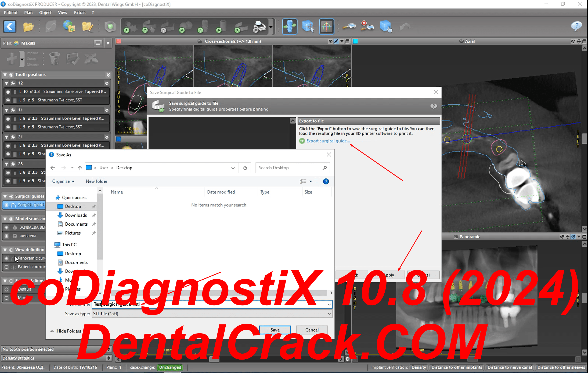Click the file name input field
The height and width of the screenshot is (373, 588).
[211, 303]
